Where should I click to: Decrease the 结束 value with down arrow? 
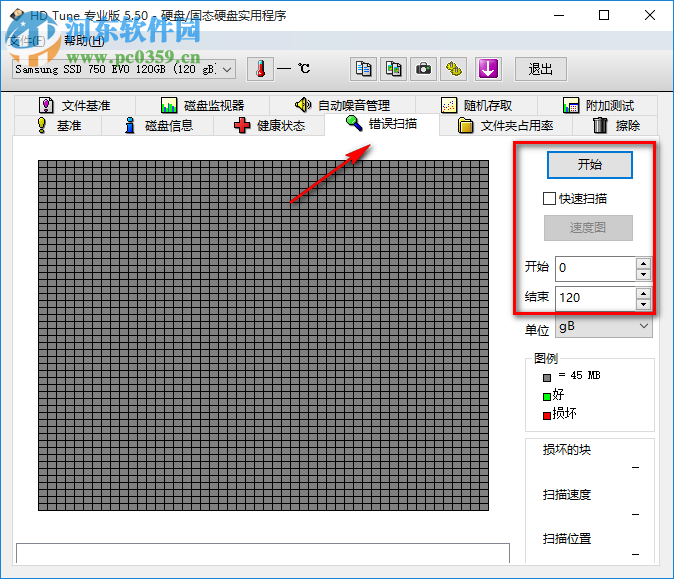point(643,304)
